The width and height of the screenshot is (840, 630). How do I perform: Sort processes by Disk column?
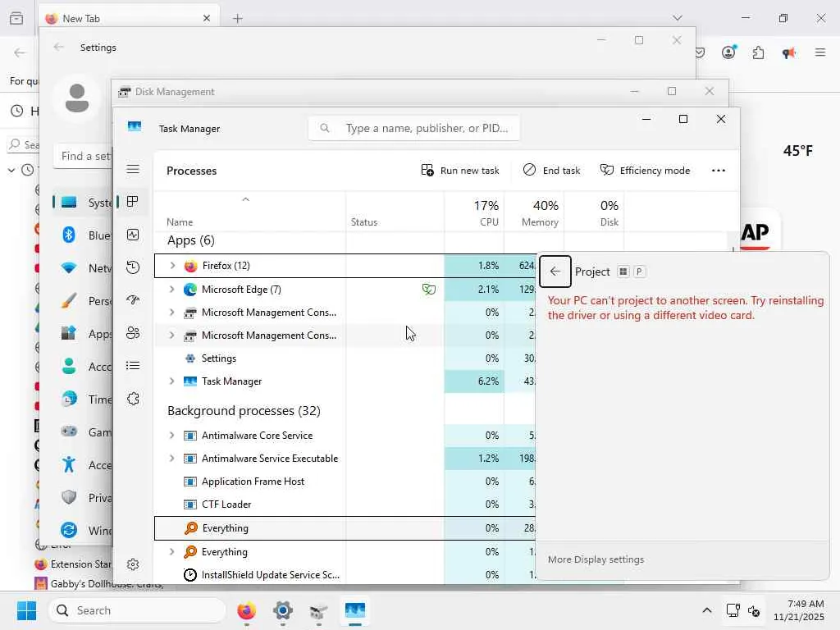[594, 212]
